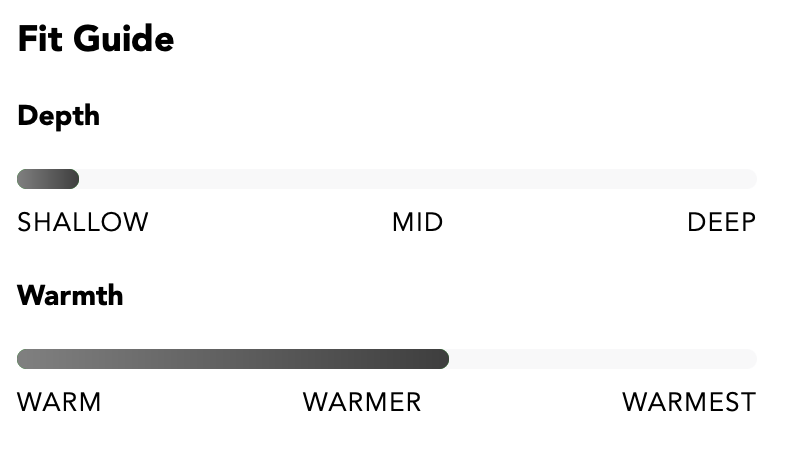Click the empty Depth track above MID
The width and height of the screenshot is (794, 458).
[418, 179]
